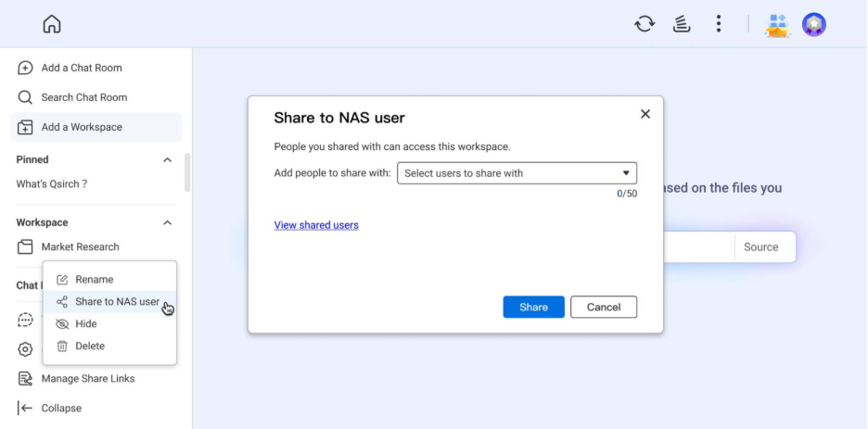Open the View shared users link
This screenshot has height=429, width=868.
[x=316, y=225]
